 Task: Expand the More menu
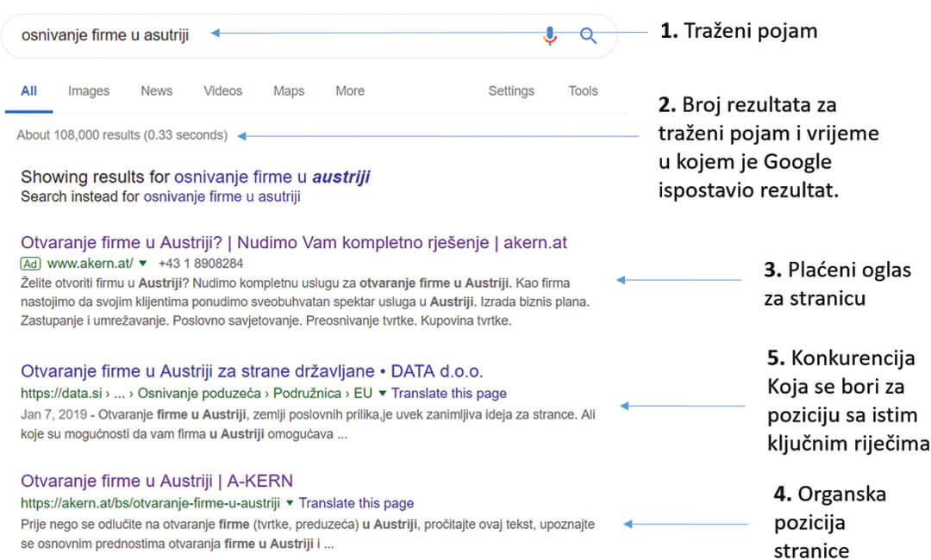350,90
